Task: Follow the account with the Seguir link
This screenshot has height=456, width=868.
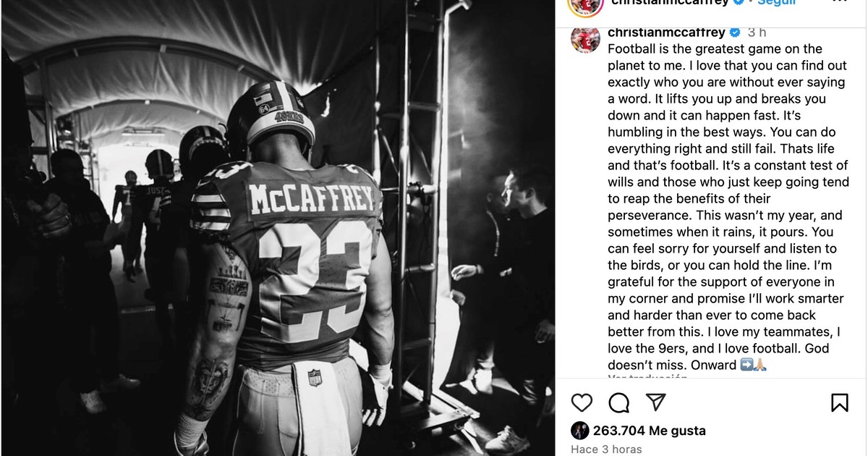Action: pos(775,3)
